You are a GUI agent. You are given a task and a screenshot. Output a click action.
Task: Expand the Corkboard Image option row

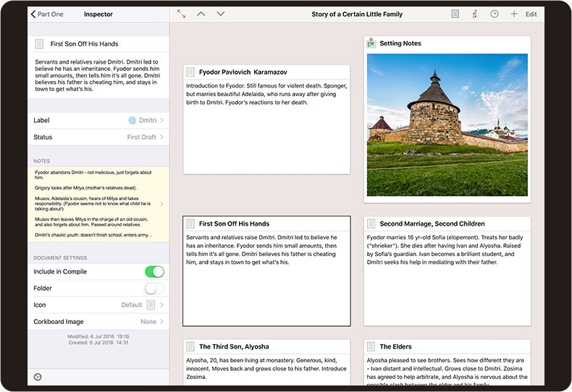point(98,321)
